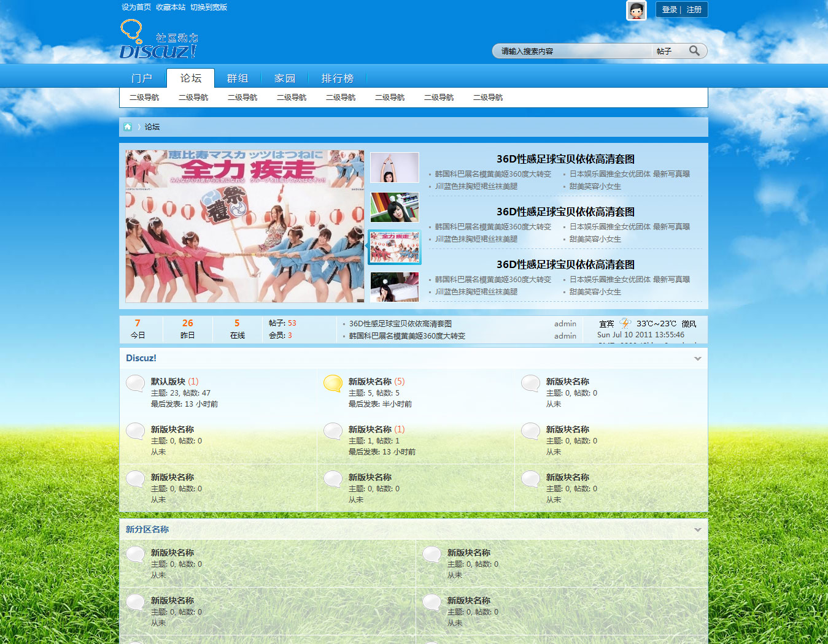
Task: Click the bubble icon of 默认版块
Action: (135, 383)
